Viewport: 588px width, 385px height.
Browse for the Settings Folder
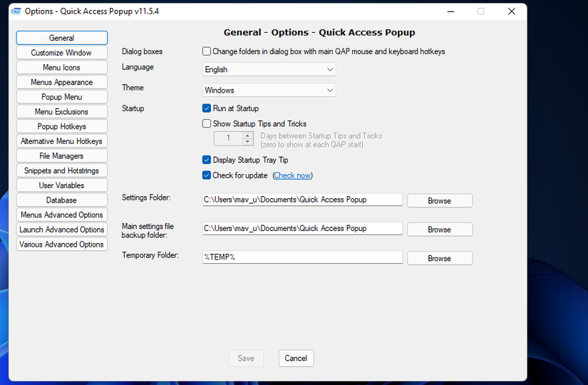(x=439, y=201)
